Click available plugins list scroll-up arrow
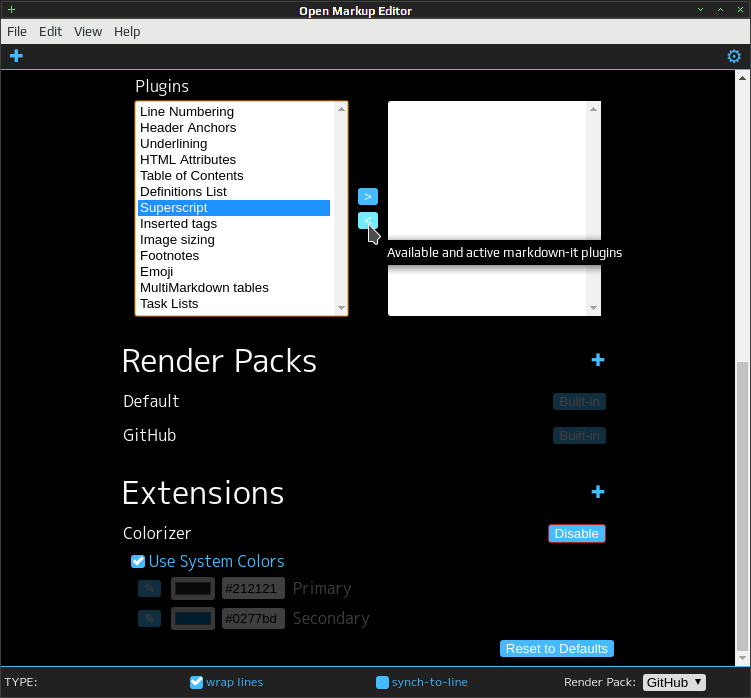Image resolution: width=751 pixels, height=698 pixels. pyautogui.click(x=341, y=109)
